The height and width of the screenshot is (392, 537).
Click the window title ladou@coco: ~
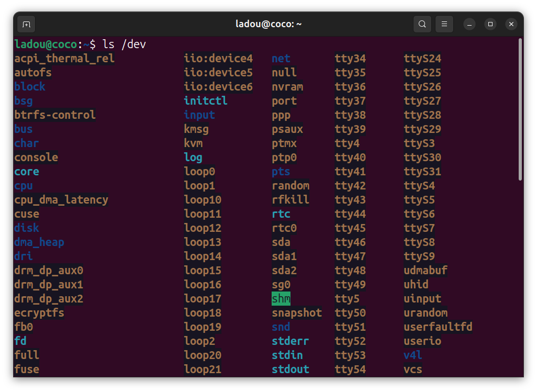(269, 24)
